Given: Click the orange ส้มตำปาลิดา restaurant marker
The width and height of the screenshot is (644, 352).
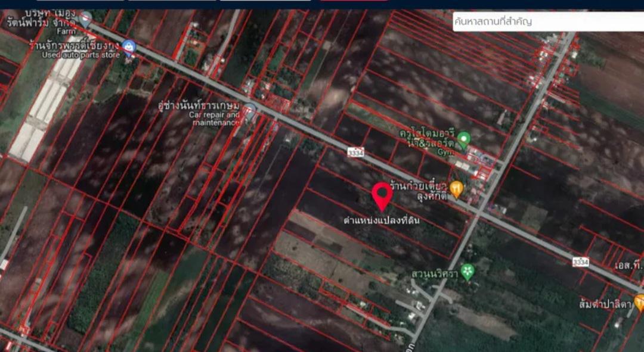Looking at the screenshot, I should [x=639, y=303].
